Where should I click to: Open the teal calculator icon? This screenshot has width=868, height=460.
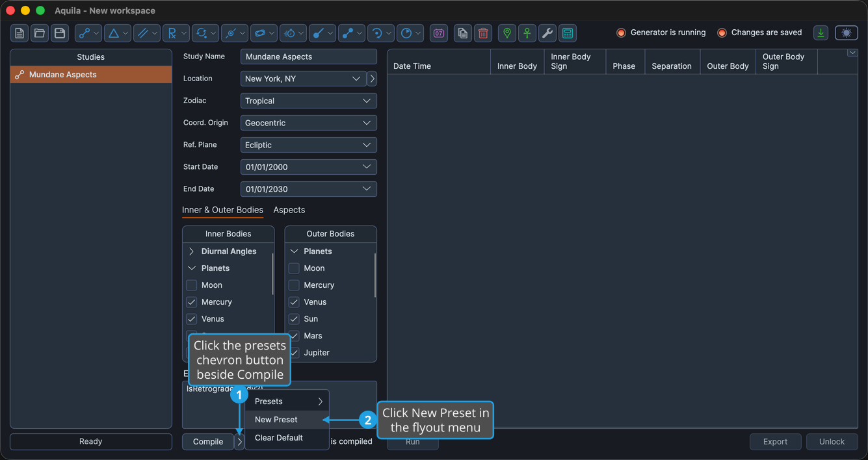(568, 33)
